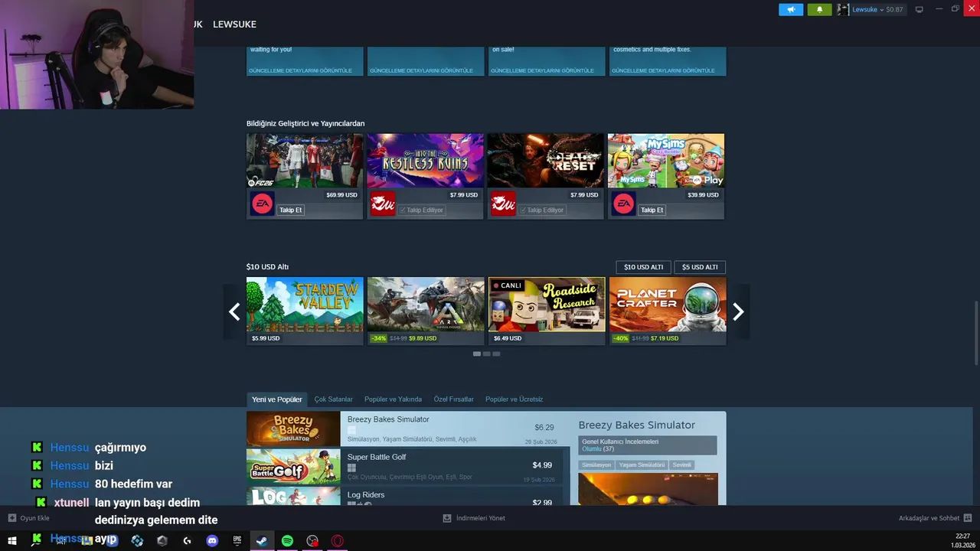Open Spotify from the taskbar

pyautogui.click(x=287, y=540)
